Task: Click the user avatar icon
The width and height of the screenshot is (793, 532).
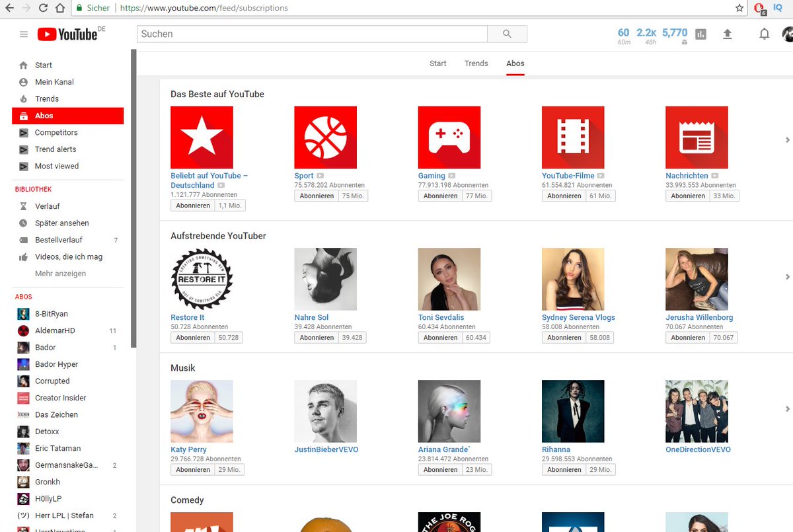Action: pyautogui.click(x=788, y=34)
